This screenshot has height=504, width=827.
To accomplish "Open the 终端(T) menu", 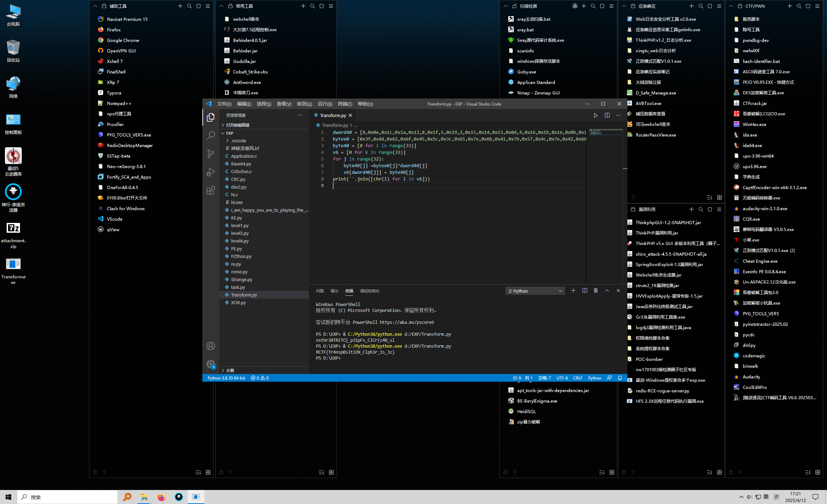I will point(345,104).
